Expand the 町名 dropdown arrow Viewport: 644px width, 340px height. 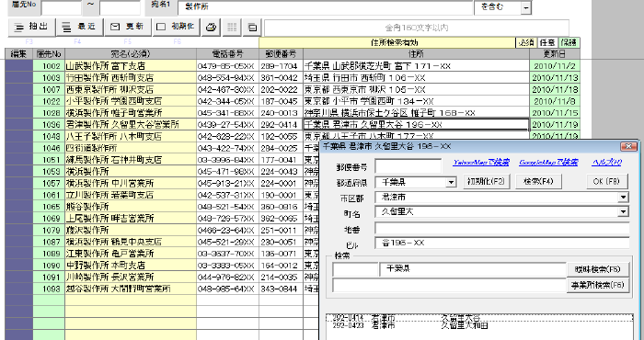point(624,212)
